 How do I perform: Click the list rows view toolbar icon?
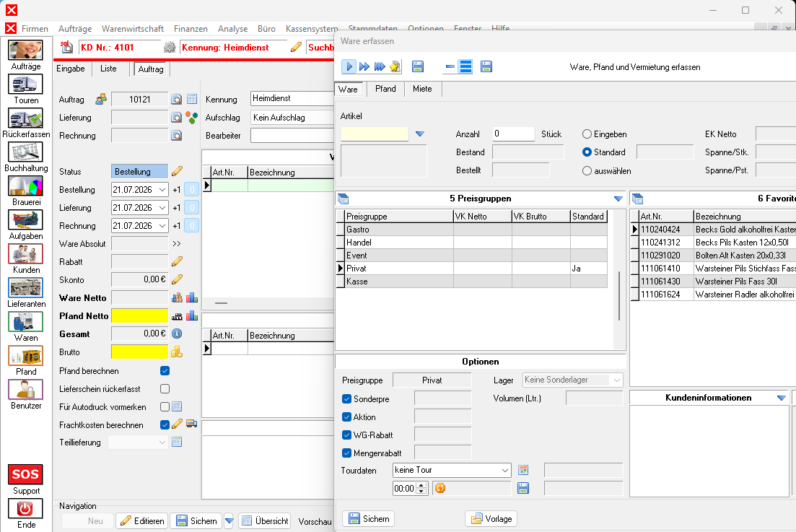465,66
